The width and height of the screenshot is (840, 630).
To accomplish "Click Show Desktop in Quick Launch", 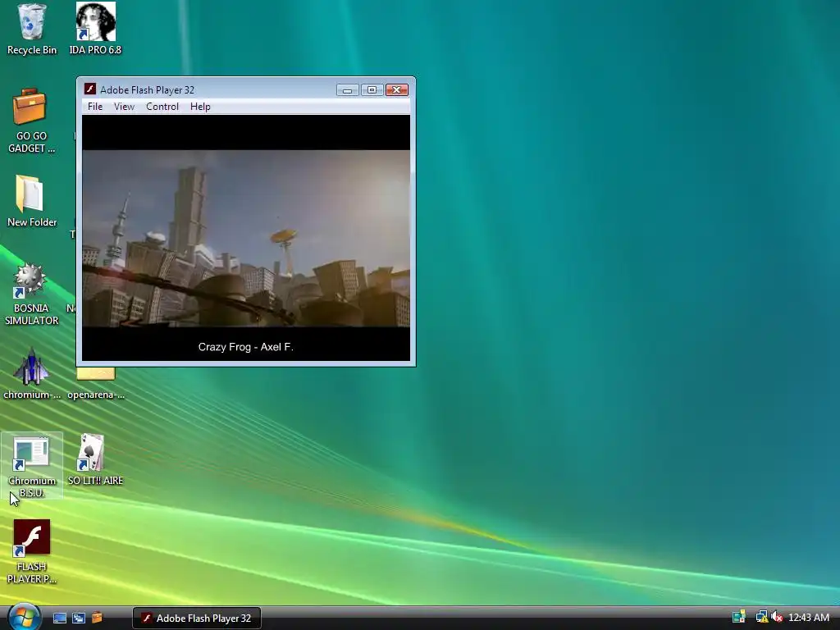I will (x=60, y=619).
